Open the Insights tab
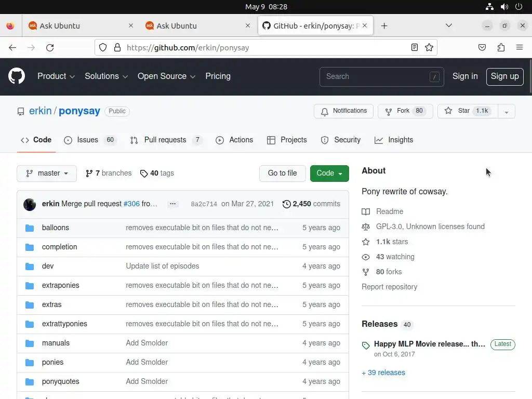This screenshot has height=399, width=532. (394, 140)
